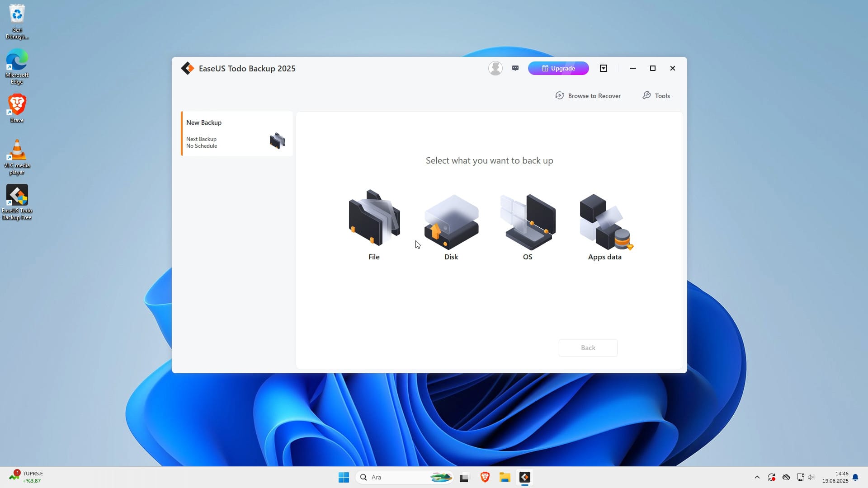Image resolution: width=868 pixels, height=488 pixels.
Task: Minimize the EaseUS Todo Backup window
Action: click(633, 68)
